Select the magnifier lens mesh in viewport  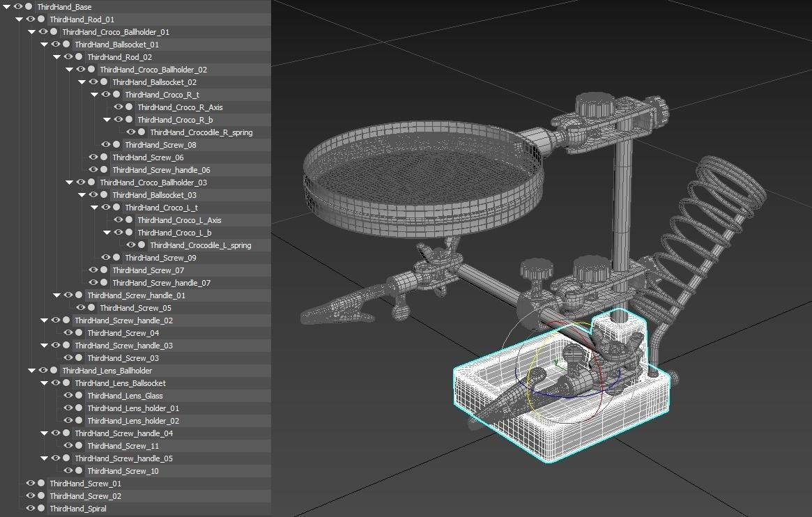[422, 178]
